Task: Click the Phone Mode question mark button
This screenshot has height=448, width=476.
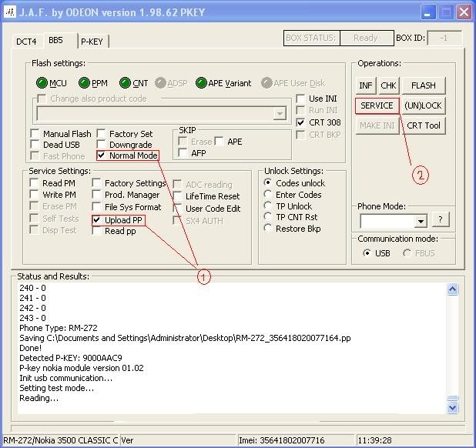Action: click(x=440, y=219)
